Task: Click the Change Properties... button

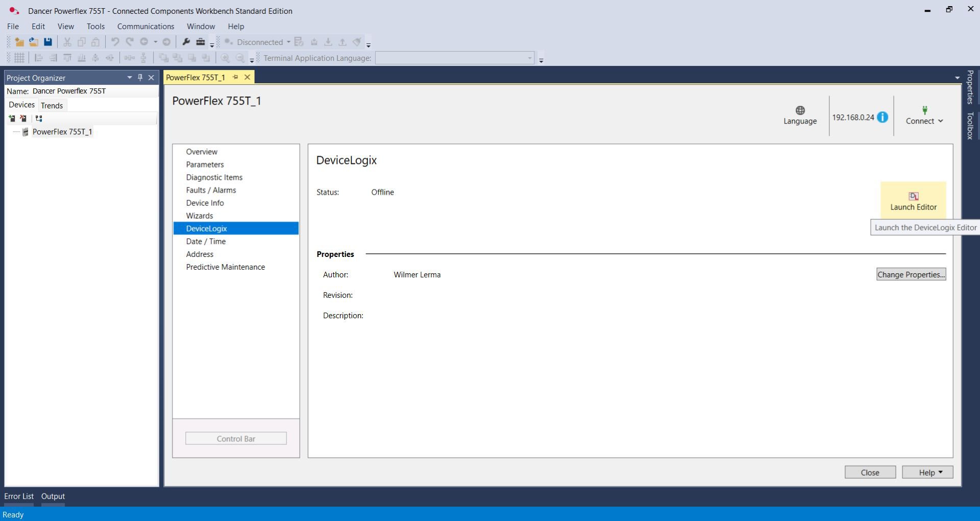Action: coord(911,274)
